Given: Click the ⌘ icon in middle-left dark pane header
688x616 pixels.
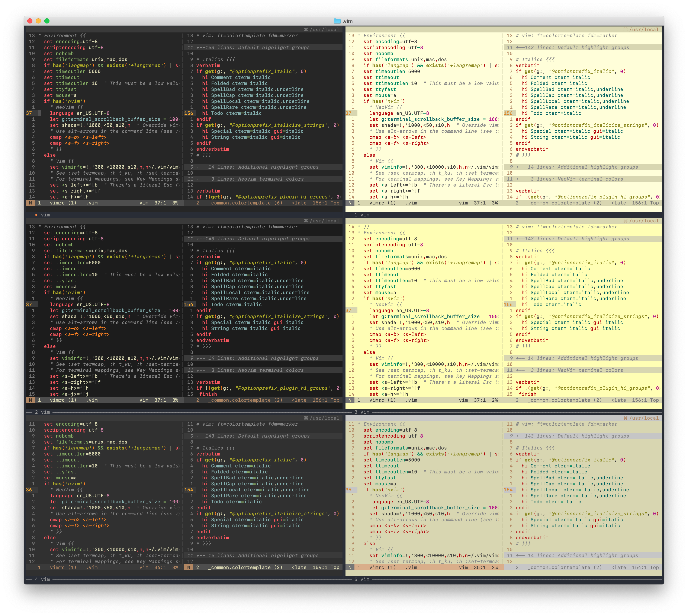Looking at the screenshot, I should (x=306, y=221).
